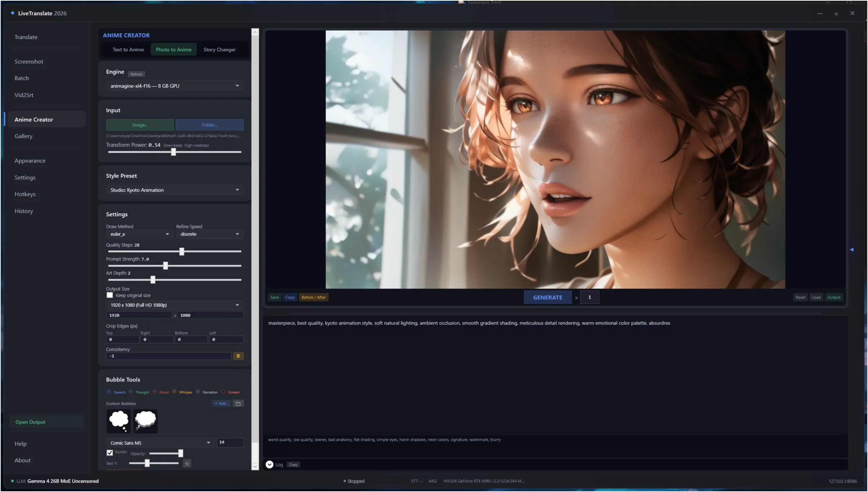Switch to Story Changer tab
Screen dimensions: 868x492
pyautogui.click(x=220, y=50)
